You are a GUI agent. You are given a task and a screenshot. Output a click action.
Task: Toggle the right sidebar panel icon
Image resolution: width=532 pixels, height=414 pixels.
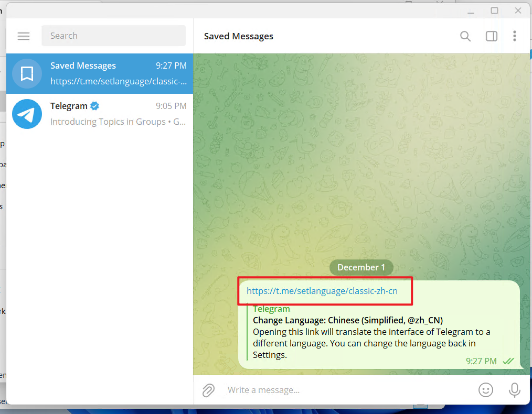(491, 36)
